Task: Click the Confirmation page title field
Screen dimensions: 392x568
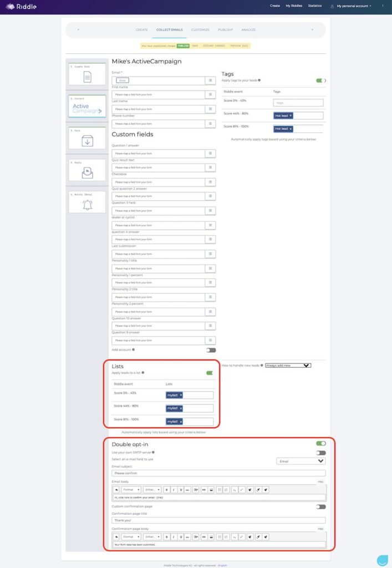Action: (x=218, y=520)
